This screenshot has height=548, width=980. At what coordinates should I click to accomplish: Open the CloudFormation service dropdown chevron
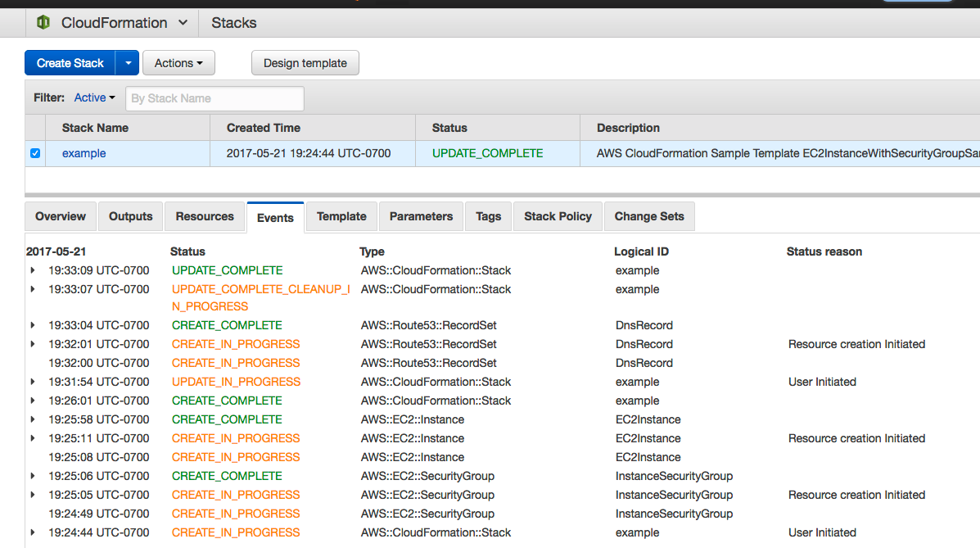click(183, 22)
